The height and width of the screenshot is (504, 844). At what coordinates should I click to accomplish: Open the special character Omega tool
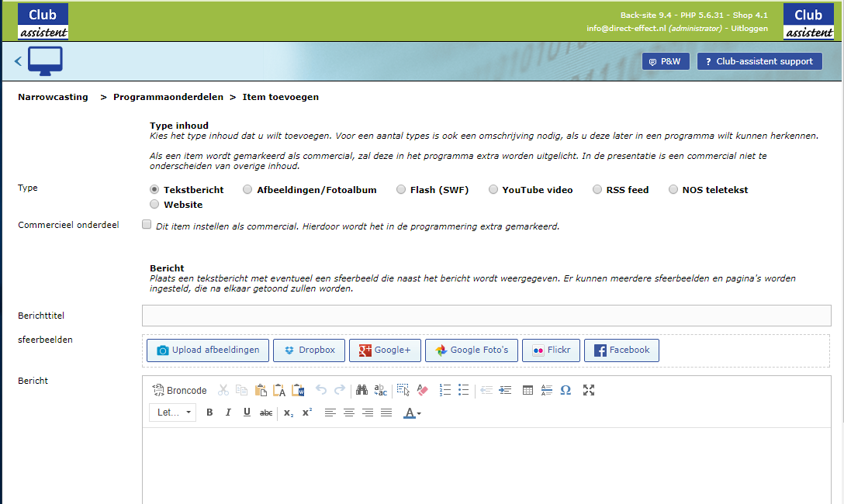click(x=566, y=390)
